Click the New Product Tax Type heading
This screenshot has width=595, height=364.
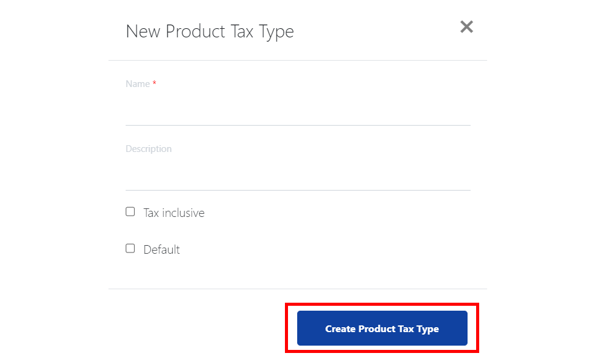click(x=210, y=31)
